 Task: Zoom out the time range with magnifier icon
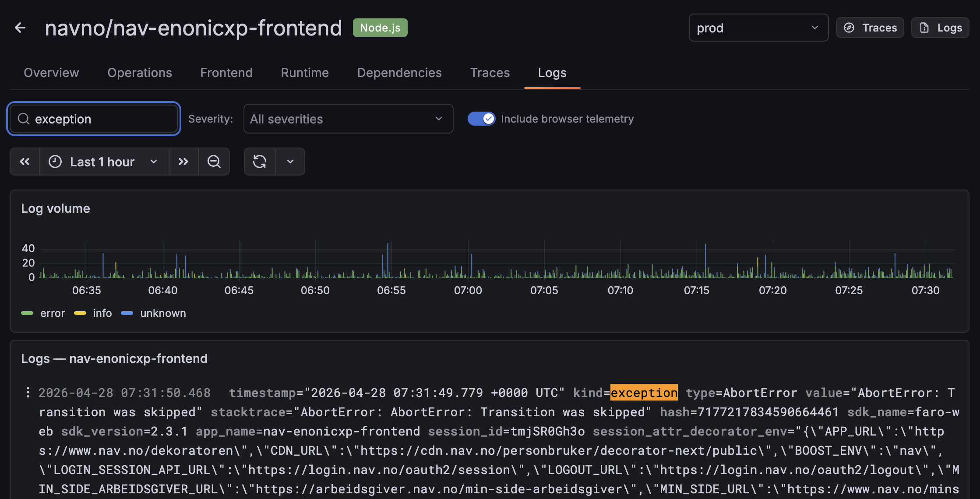(214, 162)
